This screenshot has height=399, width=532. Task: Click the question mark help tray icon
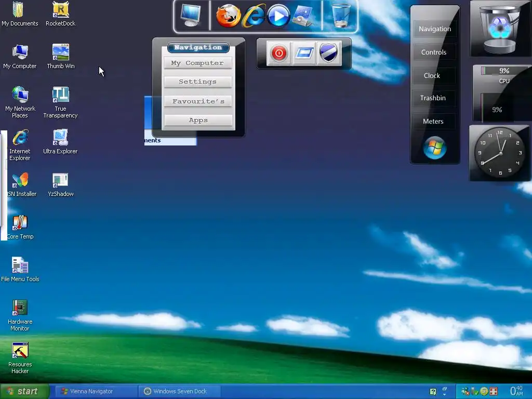point(433,392)
